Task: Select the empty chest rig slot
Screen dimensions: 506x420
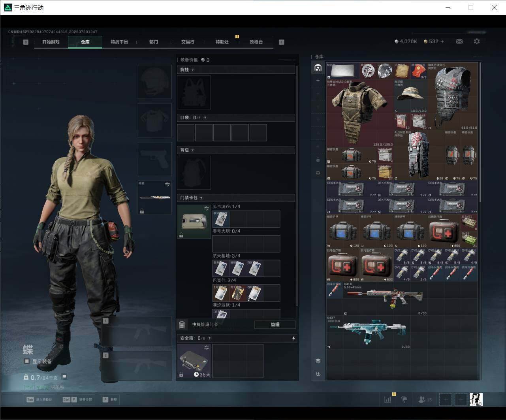Action: tap(194, 92)
